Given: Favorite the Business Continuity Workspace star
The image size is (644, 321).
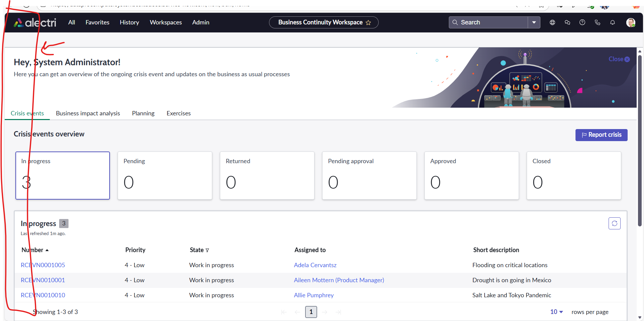Looking at the screenshot, I should pyautogui.click(x=368, y=22).
